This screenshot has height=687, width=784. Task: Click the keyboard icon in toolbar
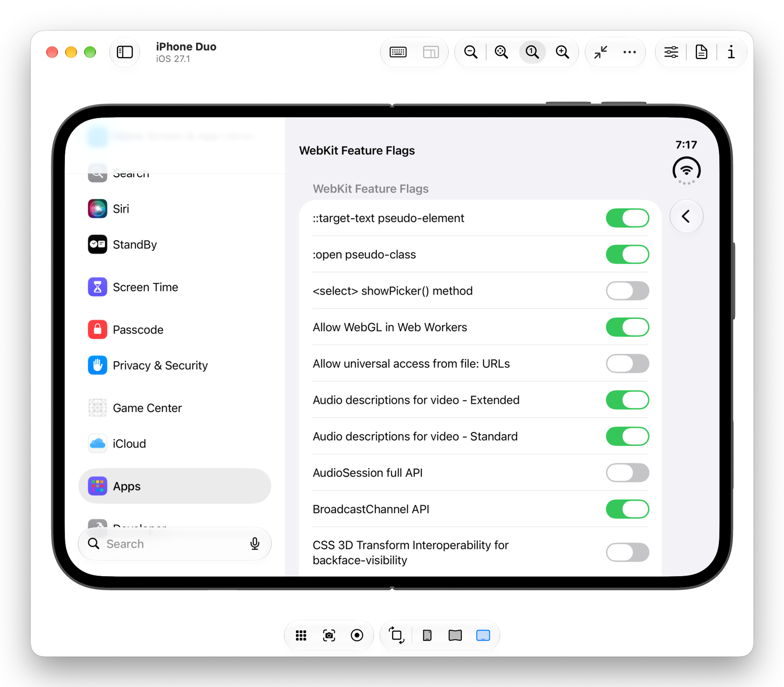pos(398,52)
